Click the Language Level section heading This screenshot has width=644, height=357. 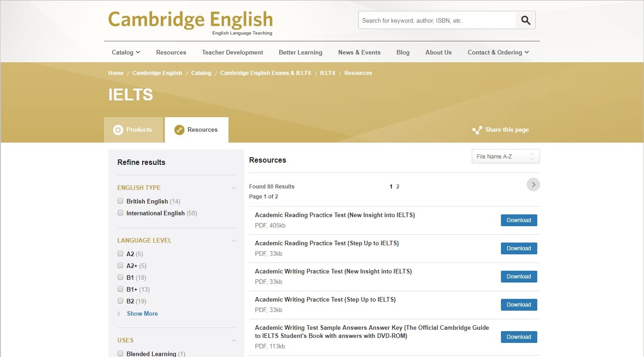tap(144, 240)
